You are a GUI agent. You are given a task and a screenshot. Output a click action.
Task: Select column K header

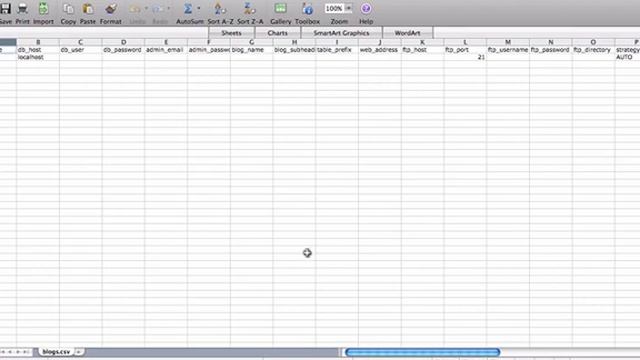[x=422, y=42]
